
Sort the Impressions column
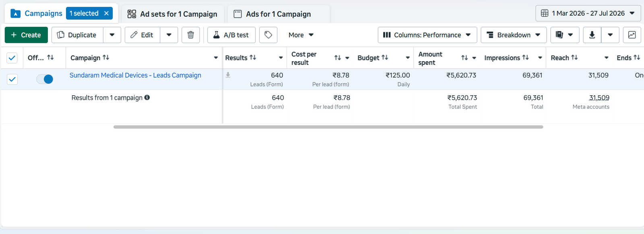pos(526,57)
